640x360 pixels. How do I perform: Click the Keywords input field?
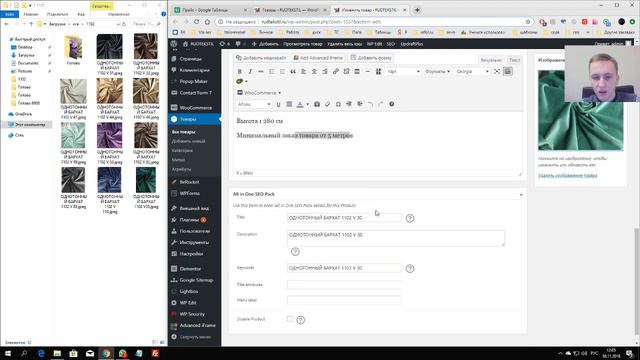344,268
